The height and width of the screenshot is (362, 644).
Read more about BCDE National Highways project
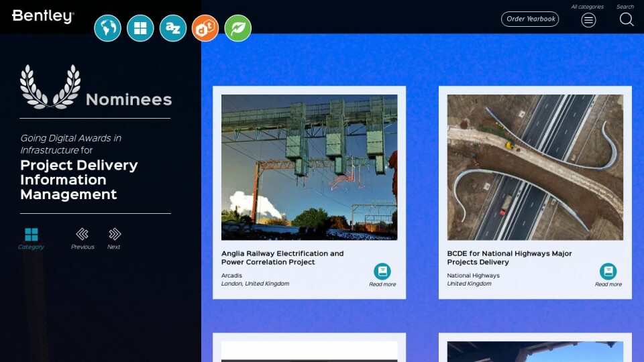point(608,275)
